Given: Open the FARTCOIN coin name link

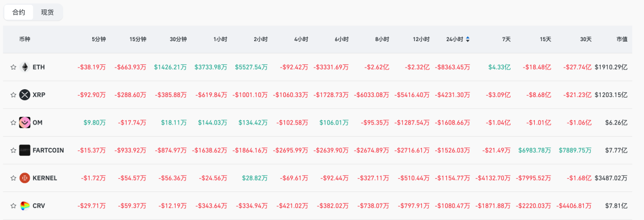Looking at the screenshot, I should pos(48,150).
